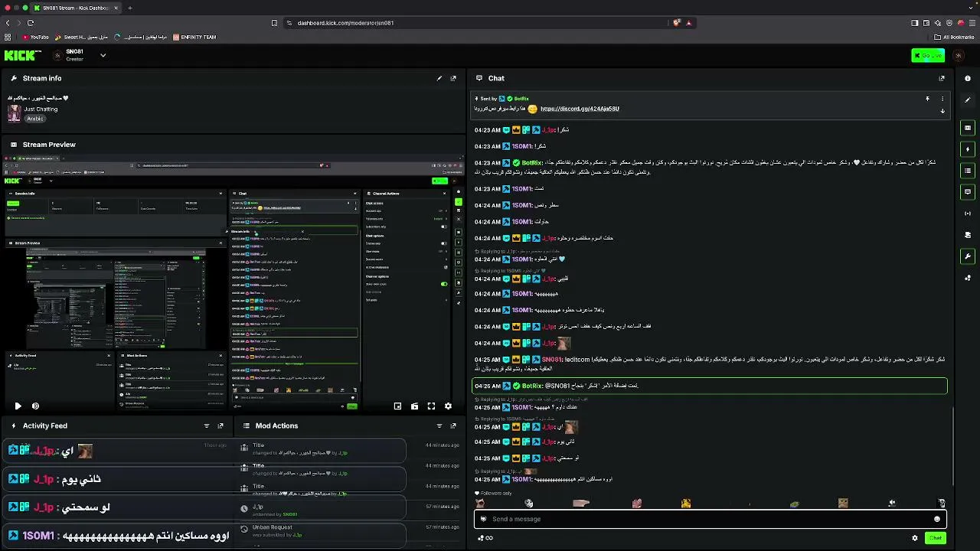Viewport: 980px width, 551px height.
Task: Mute the stream preview volume
Action: (35, 406)
